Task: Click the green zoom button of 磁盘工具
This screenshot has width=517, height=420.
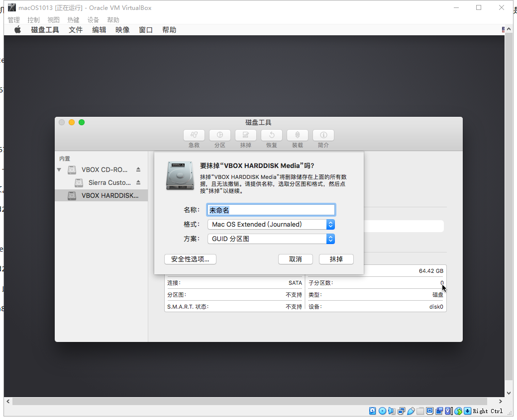Action: pyautogui.click(x=82, y=122)
